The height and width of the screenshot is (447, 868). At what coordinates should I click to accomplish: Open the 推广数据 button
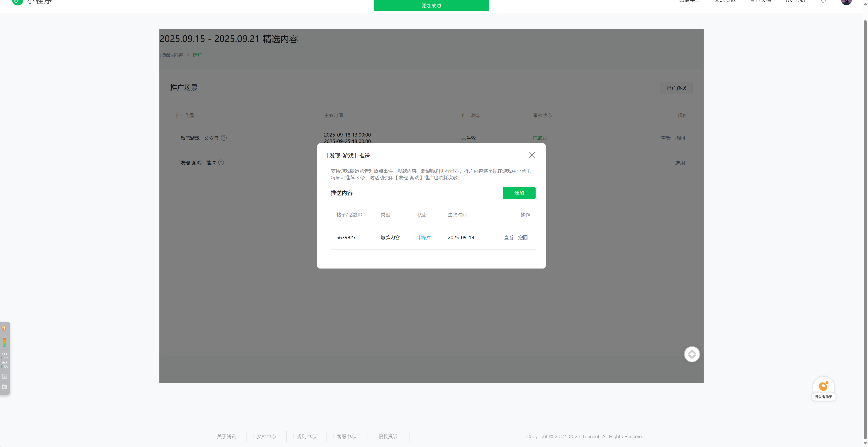pyautogui.click(x=676, y=88)
